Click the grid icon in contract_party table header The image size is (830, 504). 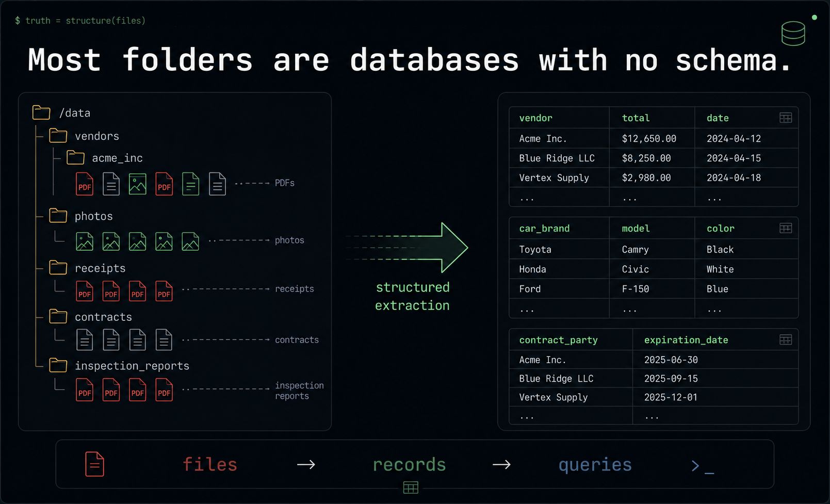(786, 339)
